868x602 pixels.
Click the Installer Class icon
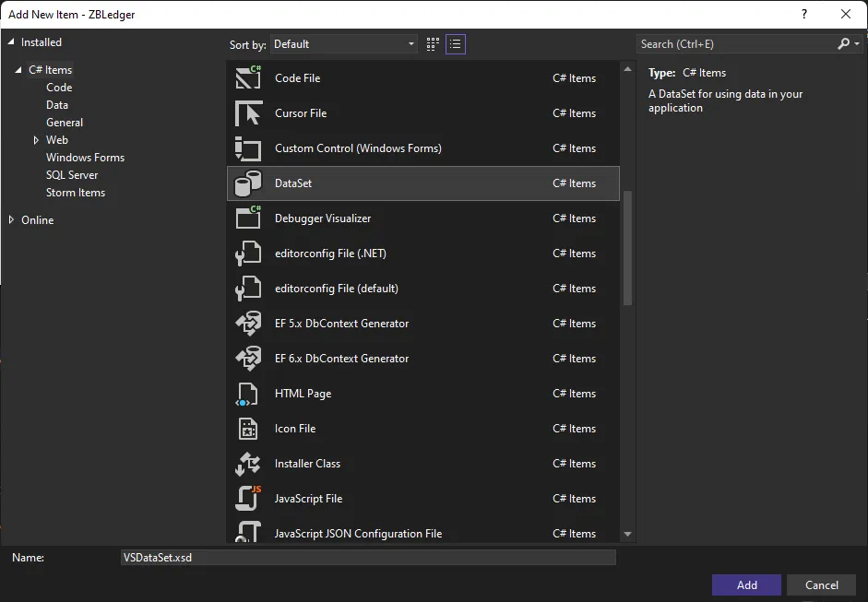248,464
